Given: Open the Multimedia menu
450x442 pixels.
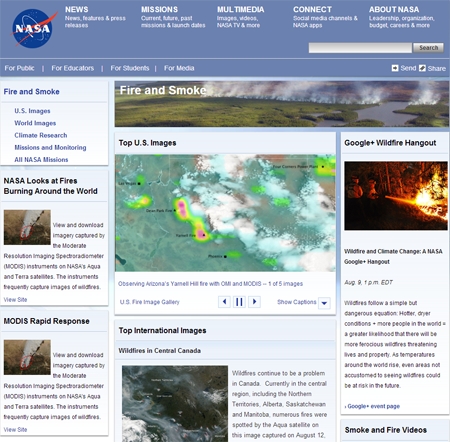Looking at the screenshot, I should tap(240, 9).
